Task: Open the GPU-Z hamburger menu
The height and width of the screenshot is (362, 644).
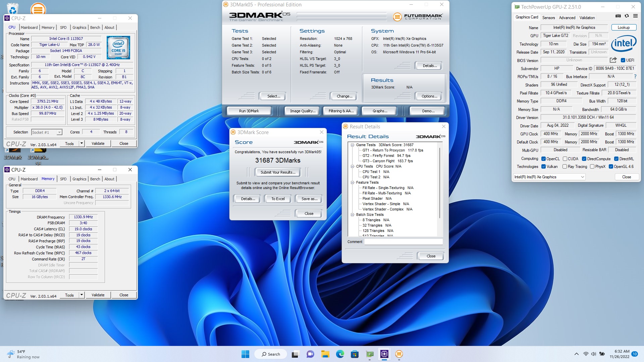Action: (635, 16)
